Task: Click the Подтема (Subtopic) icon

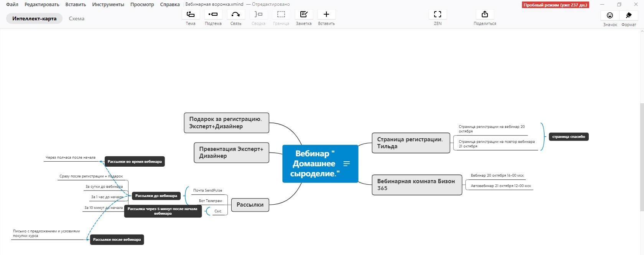Action: 213,15
